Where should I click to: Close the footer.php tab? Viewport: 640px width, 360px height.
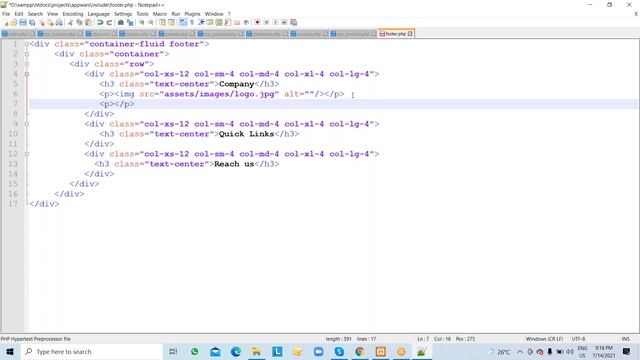click(x=410, y=33)
